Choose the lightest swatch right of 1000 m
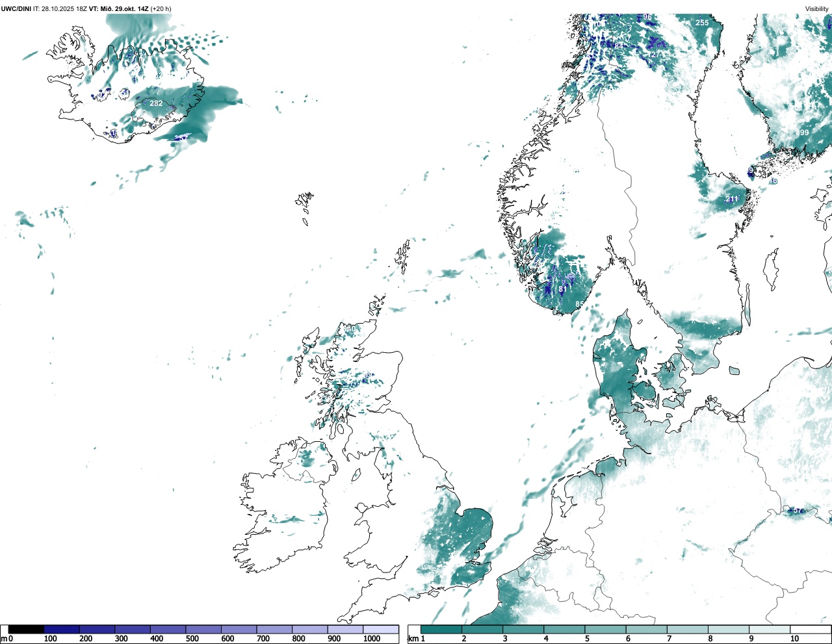Screen dimensions: 832x644 coord(381,629)
